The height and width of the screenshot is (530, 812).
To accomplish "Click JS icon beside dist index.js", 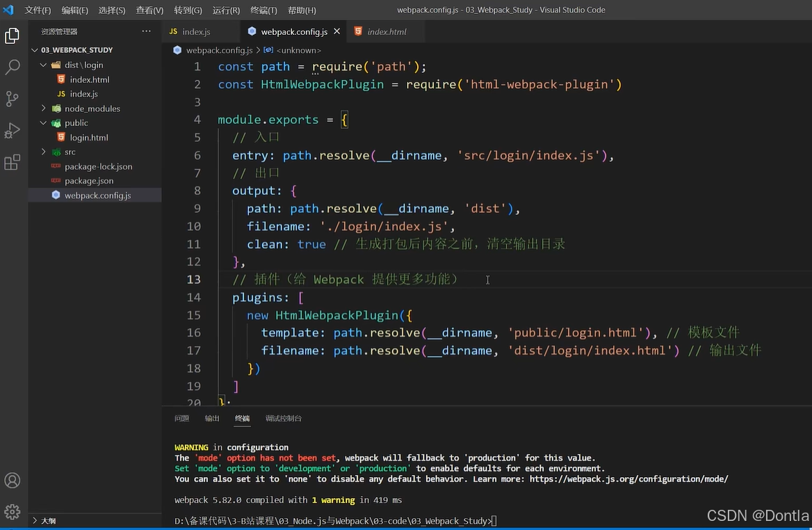I will click(61, 94).
